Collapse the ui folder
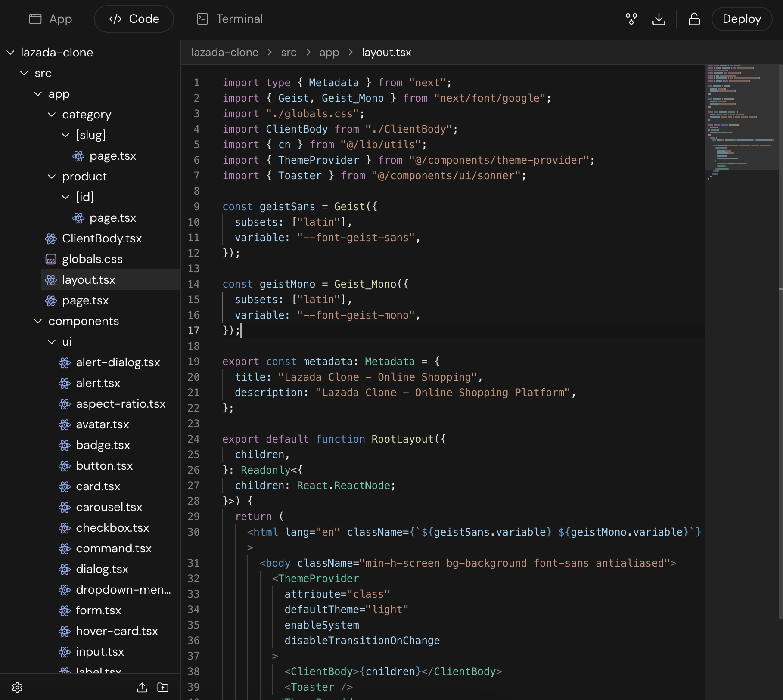The height and width of the screenshot is (700, 783). tap(51, 341)
